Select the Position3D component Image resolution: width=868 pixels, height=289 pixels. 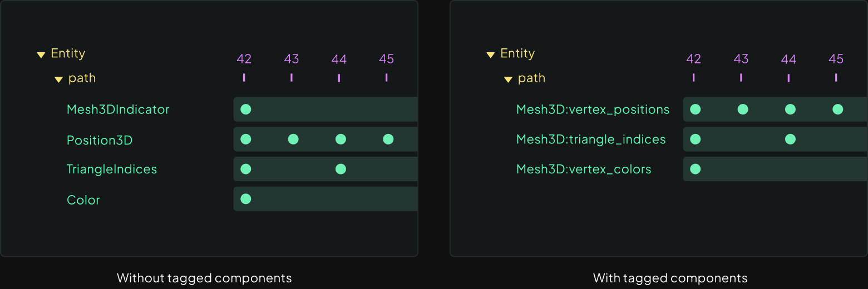(100, 140)
